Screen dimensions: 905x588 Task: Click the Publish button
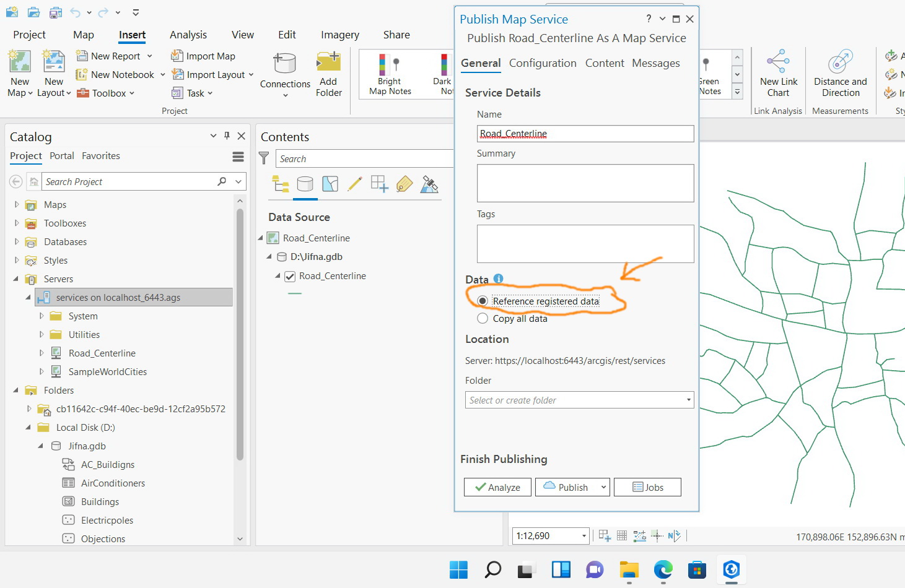pos(567,487)
